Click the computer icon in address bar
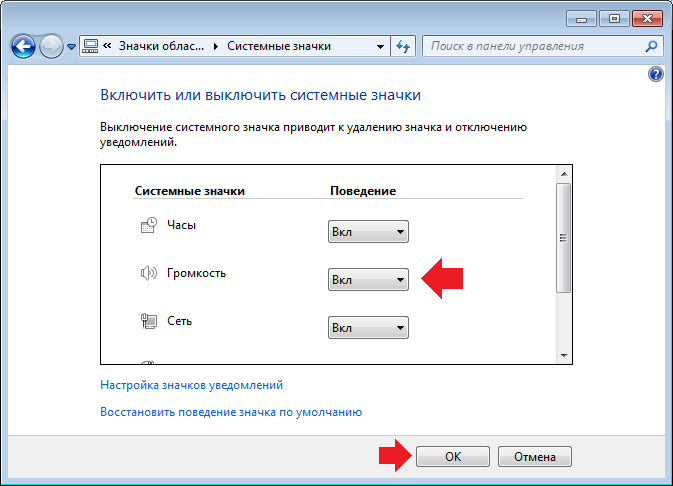 pos(91,46)
